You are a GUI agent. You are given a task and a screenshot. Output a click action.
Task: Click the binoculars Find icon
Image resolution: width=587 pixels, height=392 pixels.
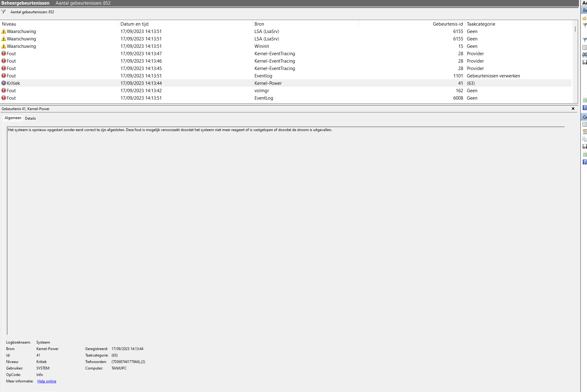(584, 55)
